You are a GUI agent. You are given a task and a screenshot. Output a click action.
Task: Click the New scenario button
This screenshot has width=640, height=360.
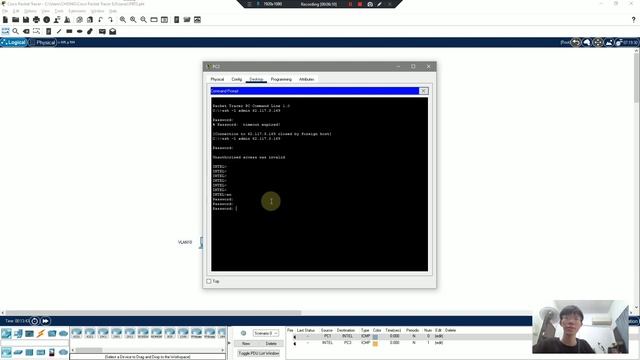[246, 344]
